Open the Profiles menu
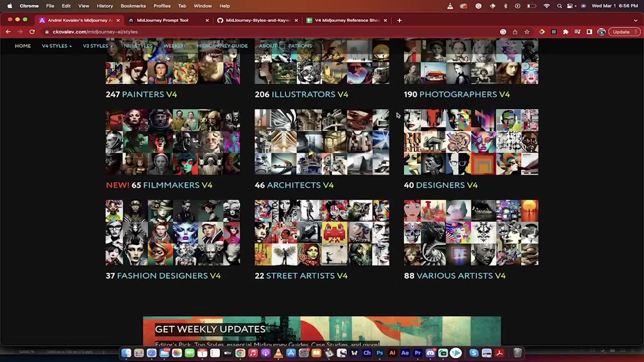 click(162, 6)
